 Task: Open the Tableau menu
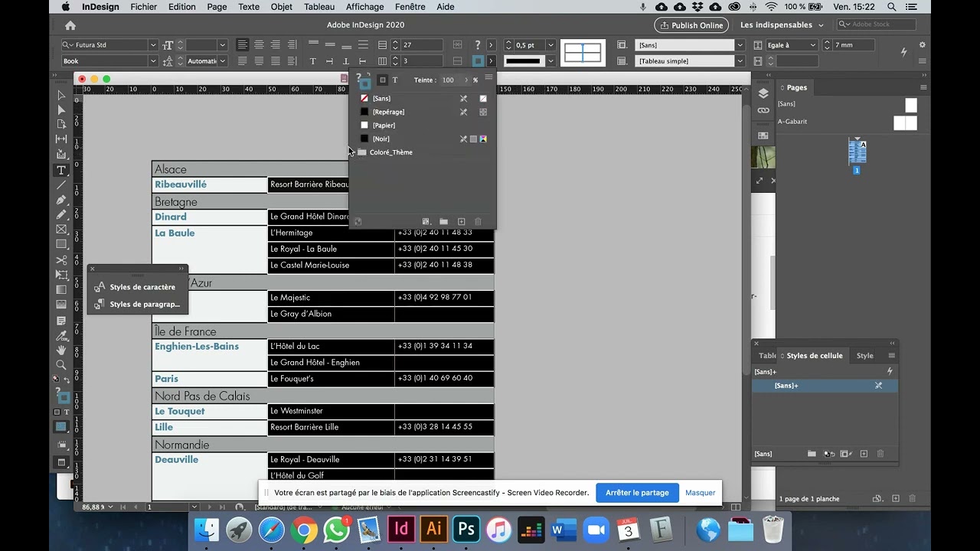point(319,7)
